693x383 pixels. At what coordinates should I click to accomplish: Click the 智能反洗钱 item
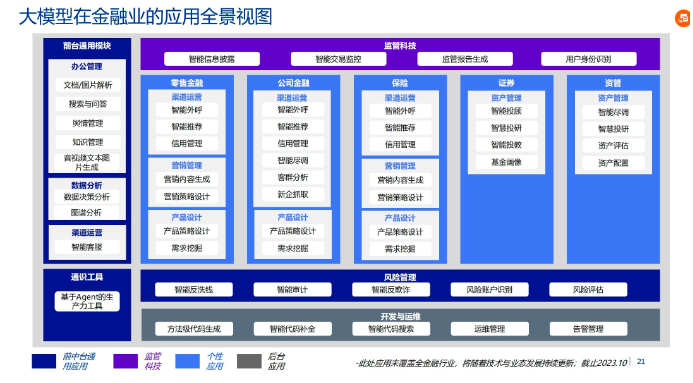click(194, 290)
